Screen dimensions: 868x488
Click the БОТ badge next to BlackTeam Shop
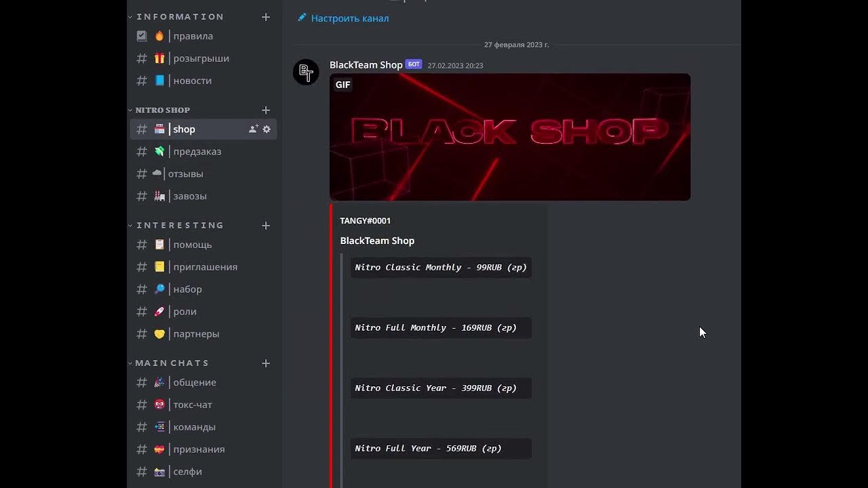pyautogui.click(x=414, y=64)
